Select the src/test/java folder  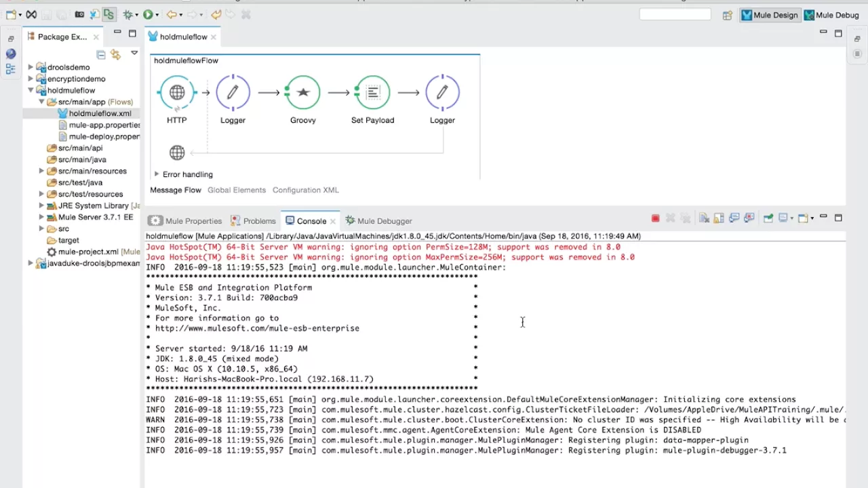coord(75,182)
